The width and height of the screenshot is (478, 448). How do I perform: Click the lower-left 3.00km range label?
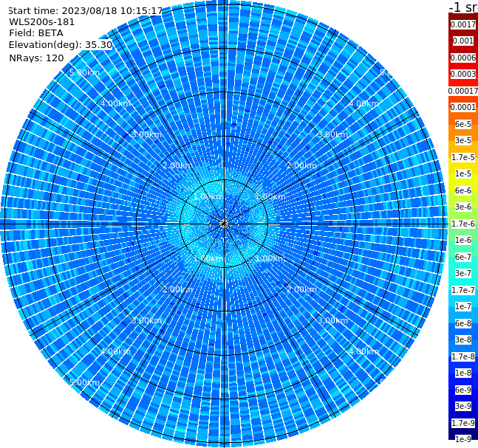146,320
